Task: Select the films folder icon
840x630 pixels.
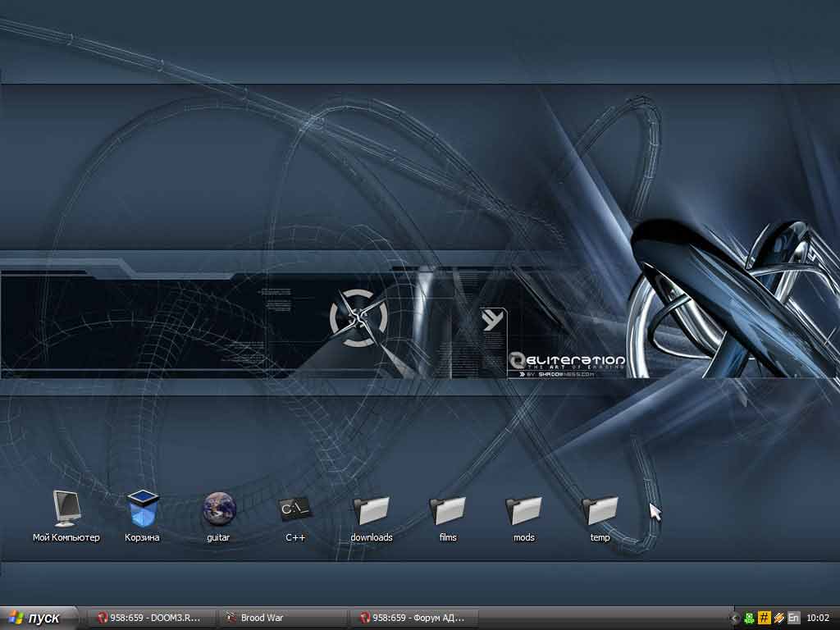Action: click(448, 509)
